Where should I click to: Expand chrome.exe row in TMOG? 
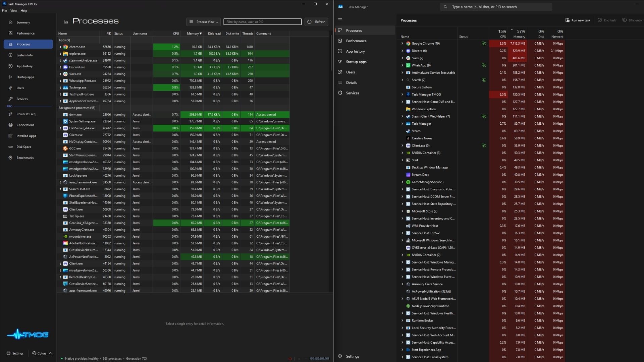(60, 47)
